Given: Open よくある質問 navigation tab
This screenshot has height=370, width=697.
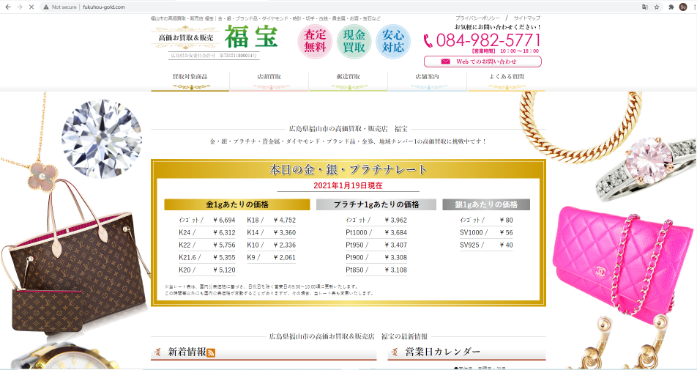Looking at the screenshot, I should [506, 81].
